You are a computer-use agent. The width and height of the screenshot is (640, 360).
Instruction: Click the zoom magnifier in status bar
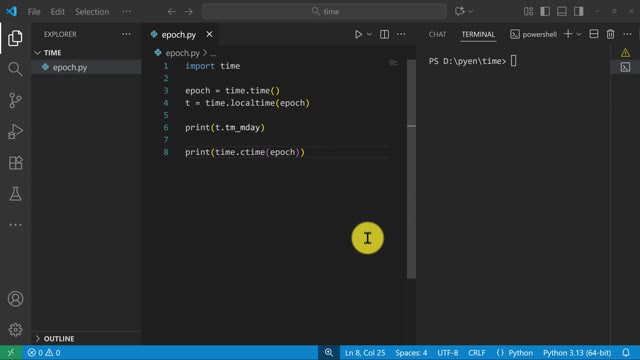pyautogui.click(x=329, y=352)
